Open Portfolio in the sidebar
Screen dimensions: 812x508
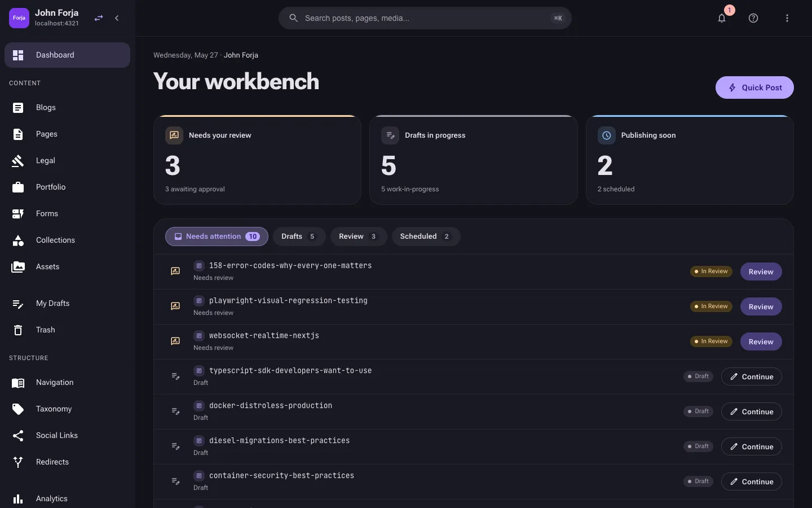(x=67, y=187)
